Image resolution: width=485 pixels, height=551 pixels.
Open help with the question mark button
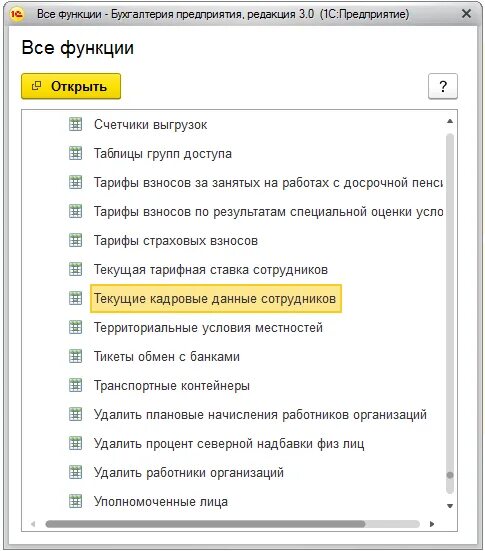tap(443, 86)
